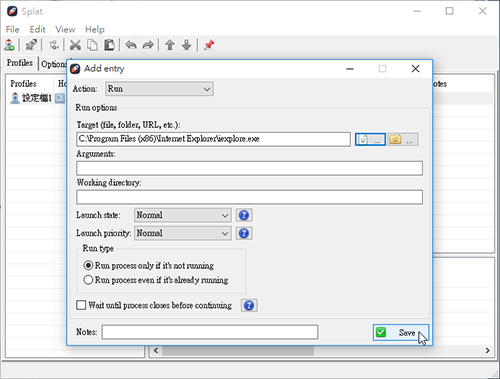Click the browse folder button next to Target
Screen dimensions: 500x379
coord(403,139)
